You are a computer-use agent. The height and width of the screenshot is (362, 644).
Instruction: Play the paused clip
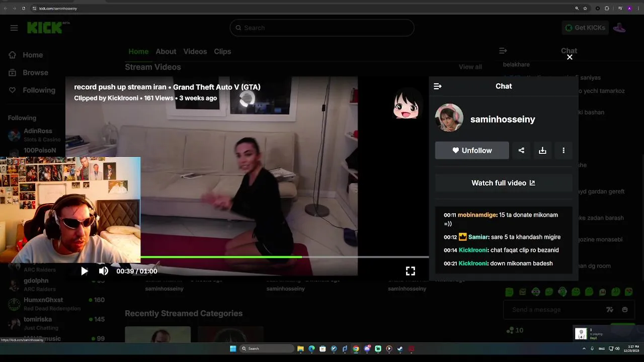[x=85, y=271]
